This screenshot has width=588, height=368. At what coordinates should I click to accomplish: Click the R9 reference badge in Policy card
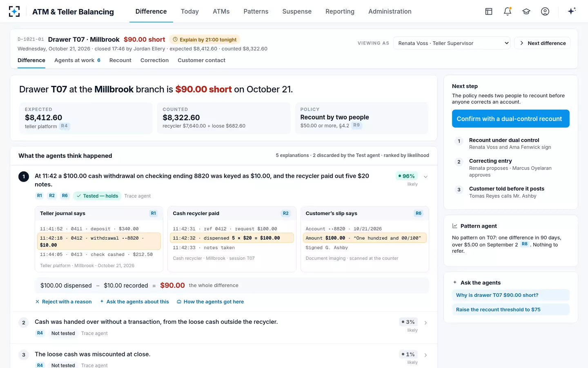(x=356, y=125)
